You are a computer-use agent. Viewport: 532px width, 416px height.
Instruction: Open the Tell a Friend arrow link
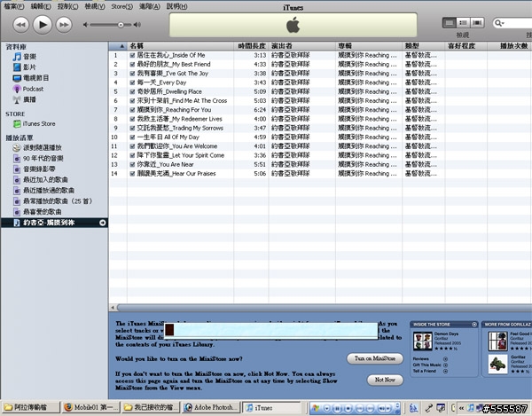pos(445,371)
